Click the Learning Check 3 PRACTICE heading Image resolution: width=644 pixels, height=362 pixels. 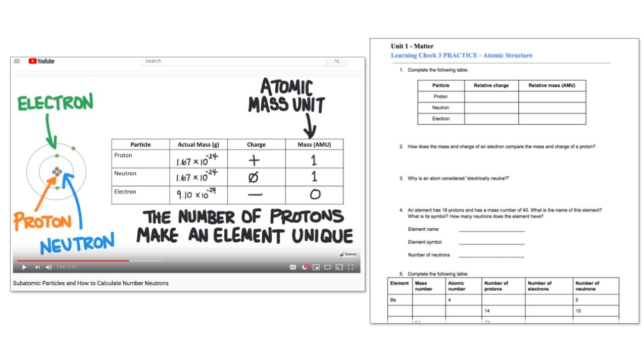pos(461,56)
